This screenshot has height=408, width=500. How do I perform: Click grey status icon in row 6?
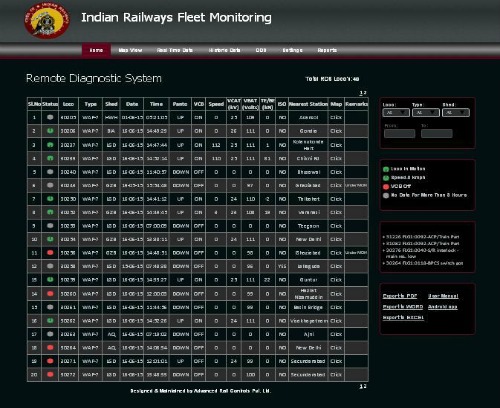(50, 185)
